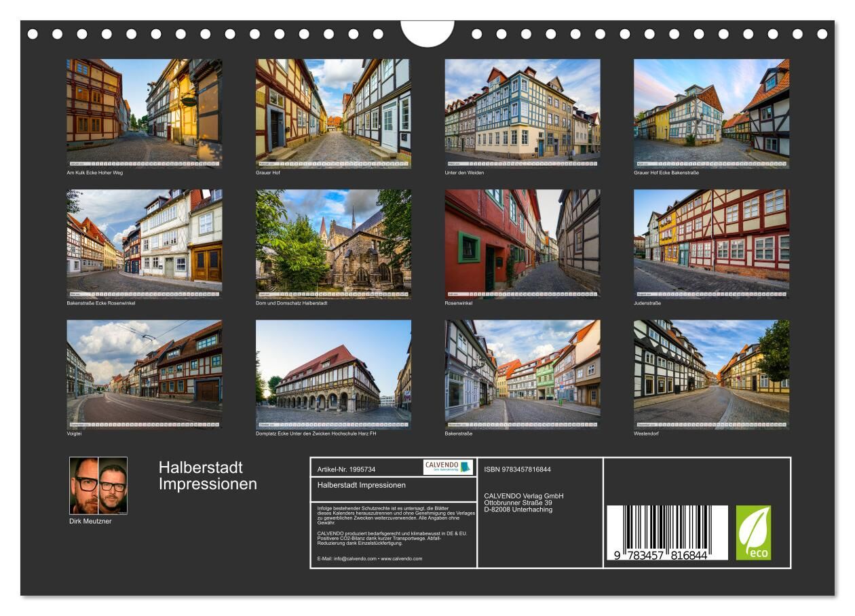
Task: Select the Westendorf photo
Action: pyautogui.click(x=711, y=372)
